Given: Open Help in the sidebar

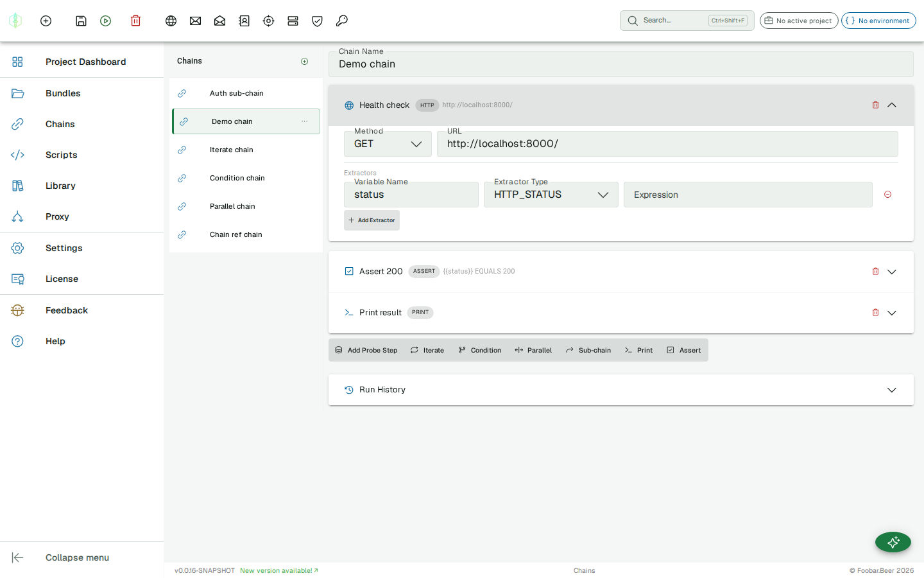Looking at the screenshot, I should pyautogui.click(x=82, y=341).
